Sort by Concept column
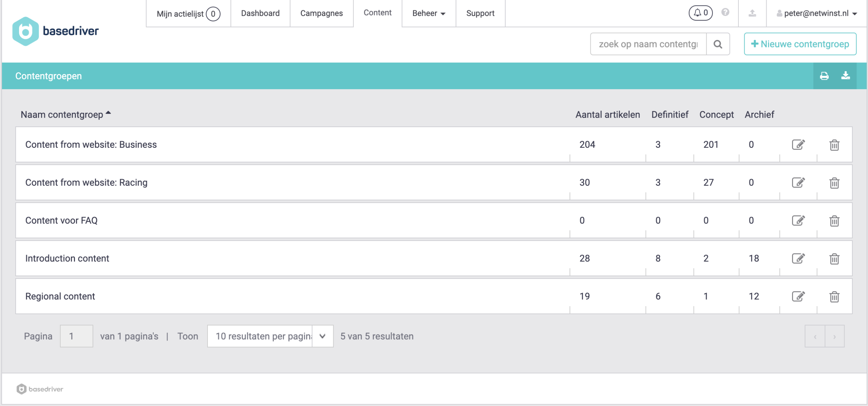868x406 pixels. (x=716, y=115)
